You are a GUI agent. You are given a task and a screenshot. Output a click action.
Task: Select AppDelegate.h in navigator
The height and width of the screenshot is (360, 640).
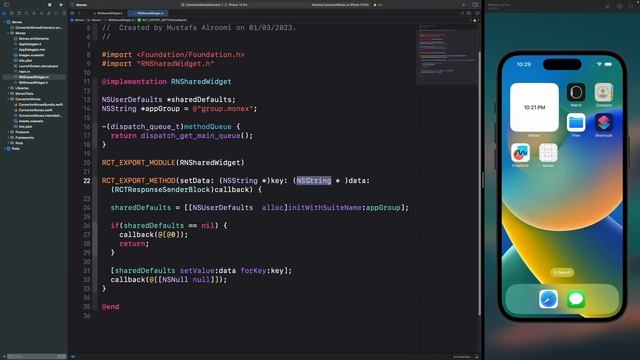click(30, 44)
